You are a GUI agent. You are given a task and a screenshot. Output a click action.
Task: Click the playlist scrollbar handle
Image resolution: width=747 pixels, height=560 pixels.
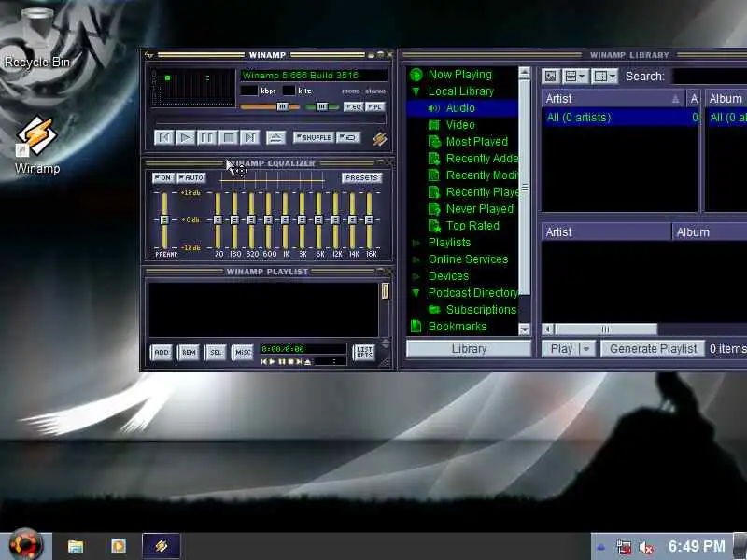(385, 291)
